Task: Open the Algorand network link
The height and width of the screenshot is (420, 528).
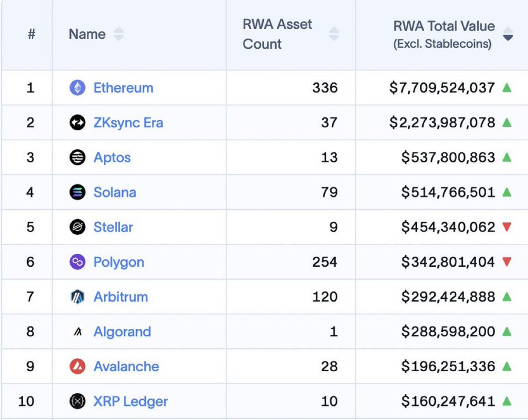Action: pyautogui.click(x=122, y=332)
